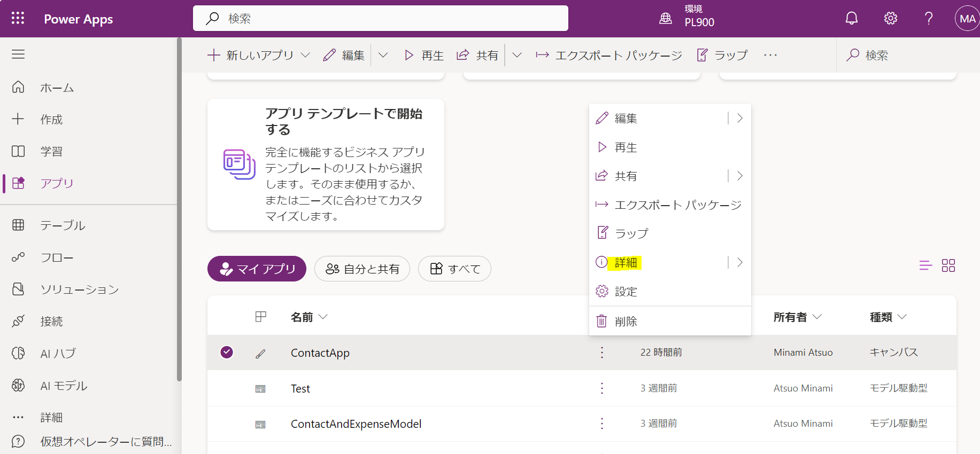Choose 再生 in the context menu
The width and height of the screenshot is (980, 454).
tap(670, 147)
